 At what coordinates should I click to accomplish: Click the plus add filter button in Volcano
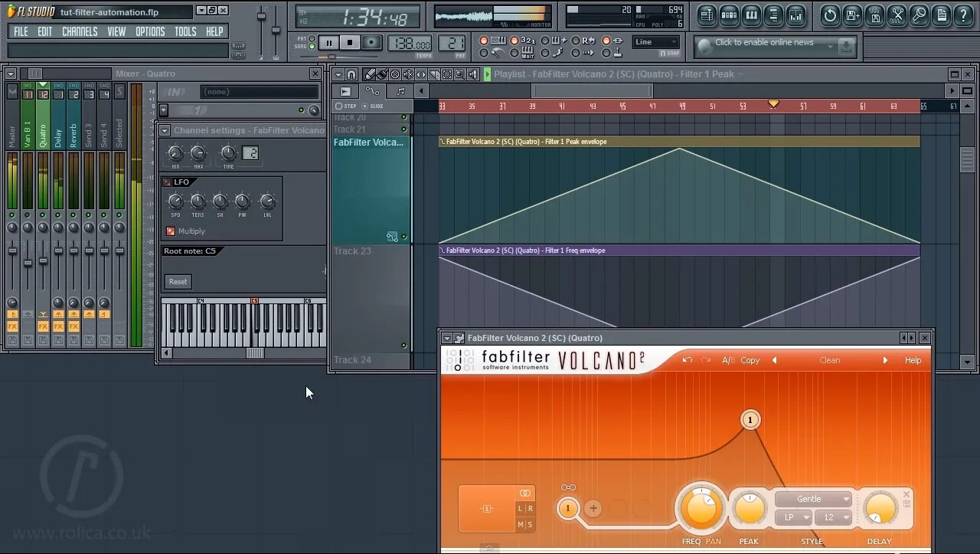(x=593, y=508)
